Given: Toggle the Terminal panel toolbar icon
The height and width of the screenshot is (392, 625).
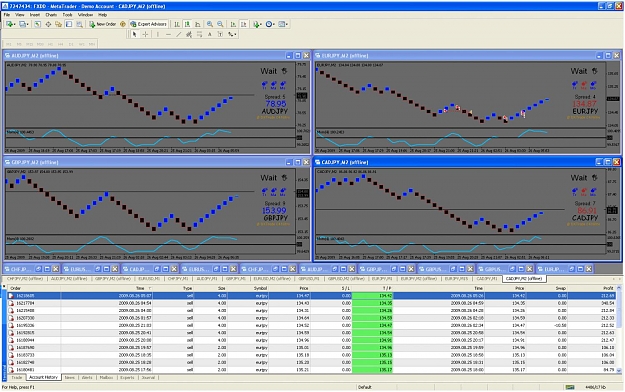Looking at the screenshot, I should (x=69, y=24).
